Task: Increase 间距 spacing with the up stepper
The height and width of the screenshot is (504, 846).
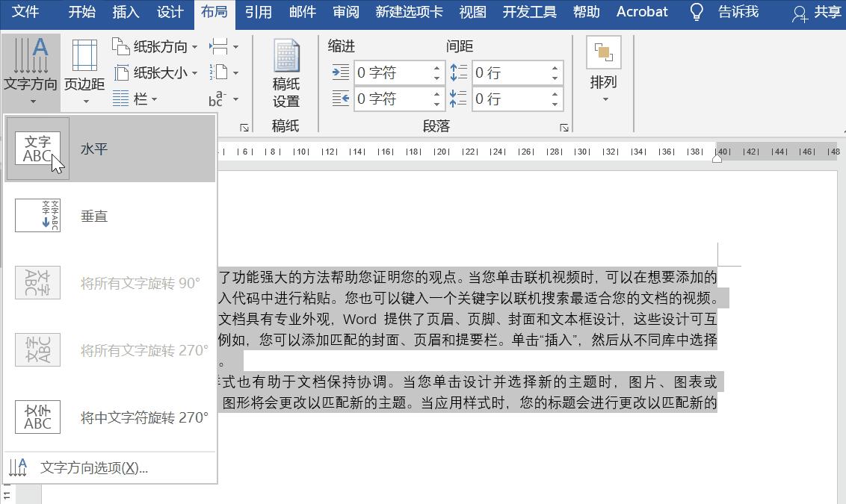Action: (554, 67)
